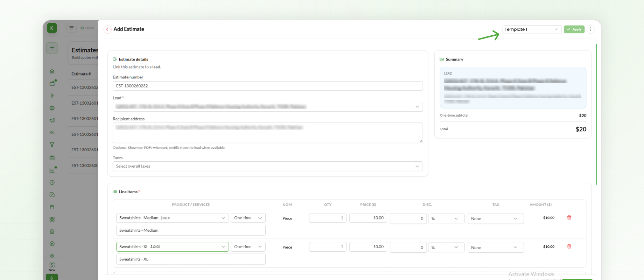Expand the Lead selection dropdown
The width and height of the screenshot is (644, 280).
pos(268,107)
